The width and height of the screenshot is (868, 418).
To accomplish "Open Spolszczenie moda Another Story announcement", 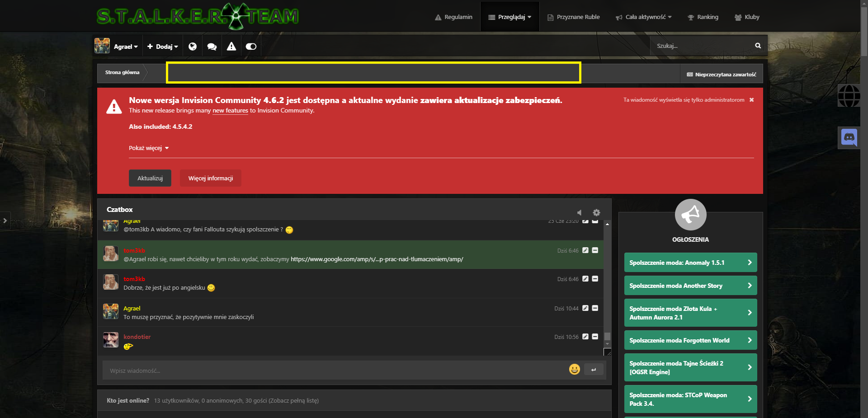I will 690,286.
